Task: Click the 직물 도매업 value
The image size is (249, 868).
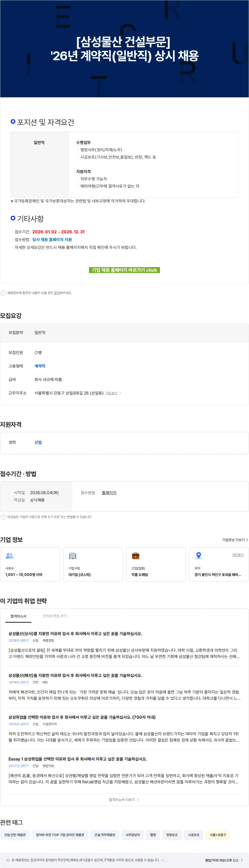Action: click(139, 574)
